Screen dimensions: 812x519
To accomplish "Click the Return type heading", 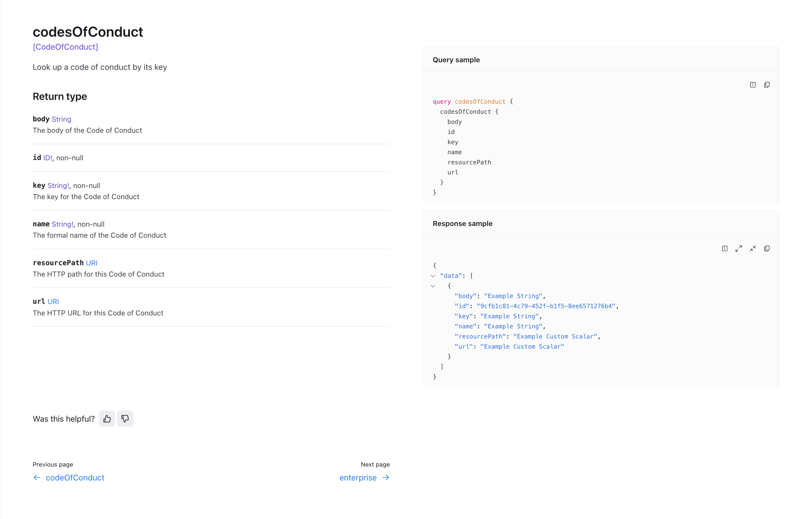I will pos(60,97).
